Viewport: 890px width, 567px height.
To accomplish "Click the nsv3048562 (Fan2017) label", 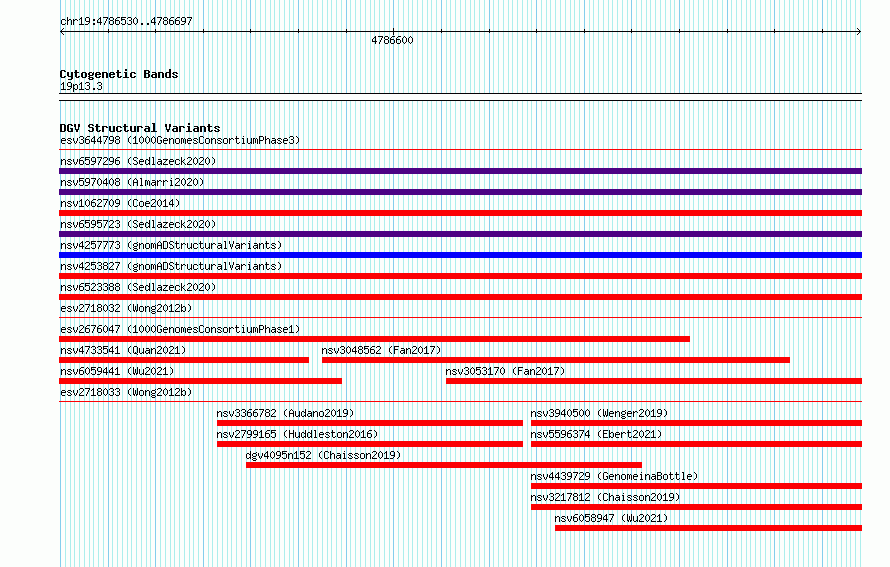I will pyautogui.click(x=381, y=350).
